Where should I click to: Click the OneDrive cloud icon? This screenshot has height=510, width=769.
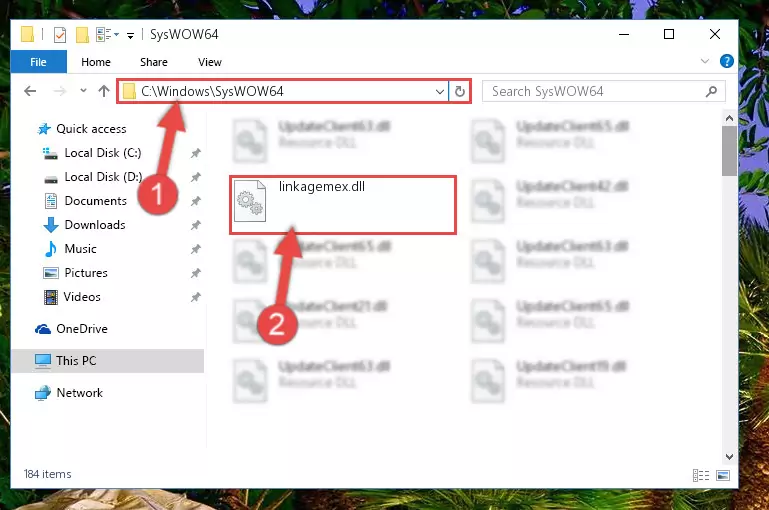pyautogui.click(x=43, y=329)
